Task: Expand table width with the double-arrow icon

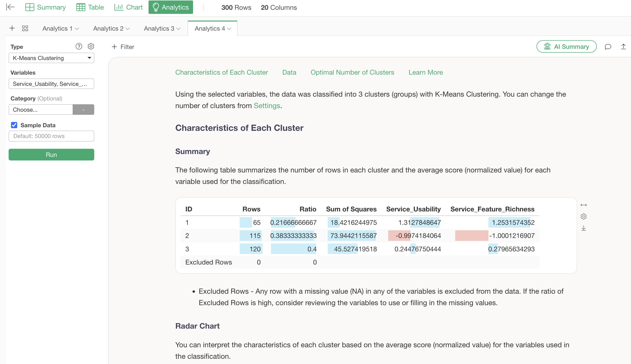Action: (x=583, y=205)
